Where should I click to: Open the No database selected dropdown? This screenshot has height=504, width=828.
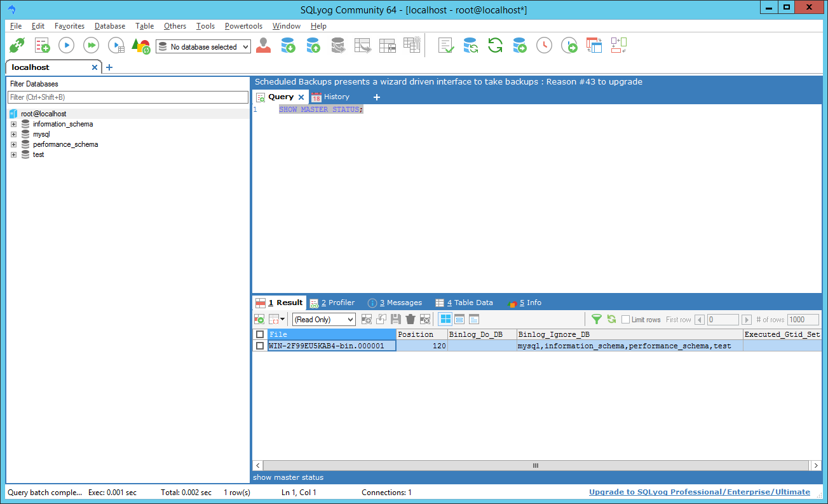(x=203, y=47)
